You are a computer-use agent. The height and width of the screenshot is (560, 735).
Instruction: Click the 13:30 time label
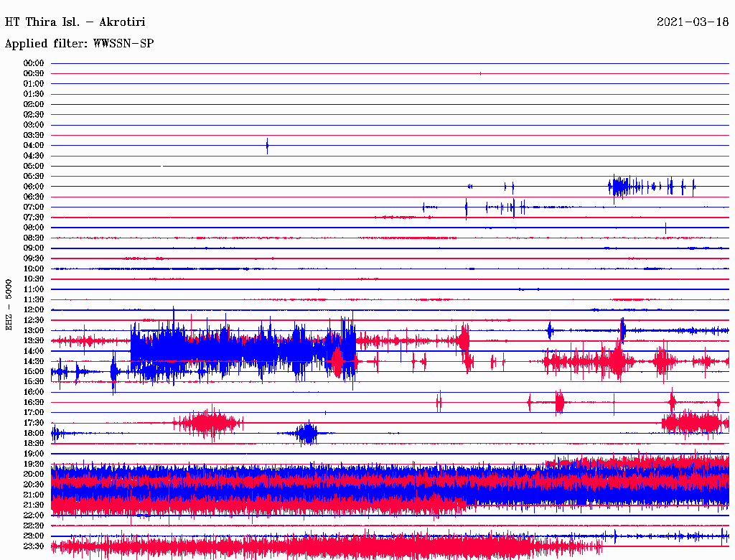coord(34,341)
